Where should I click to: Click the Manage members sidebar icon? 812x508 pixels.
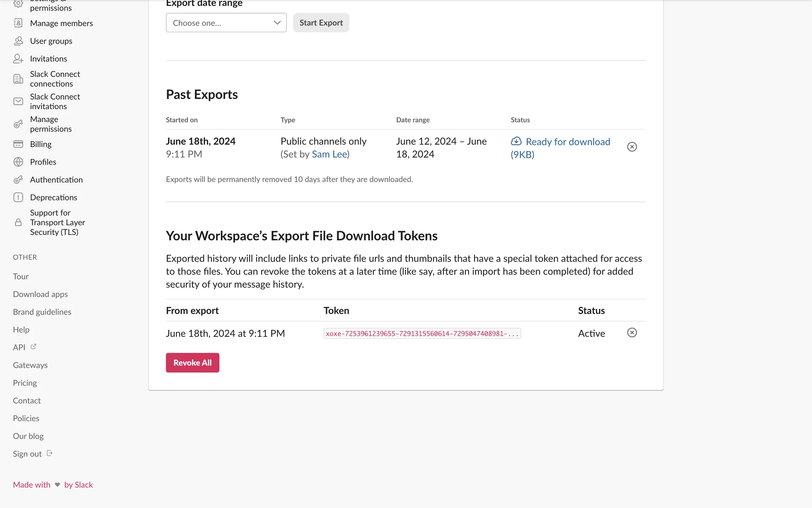click(18, 23)
